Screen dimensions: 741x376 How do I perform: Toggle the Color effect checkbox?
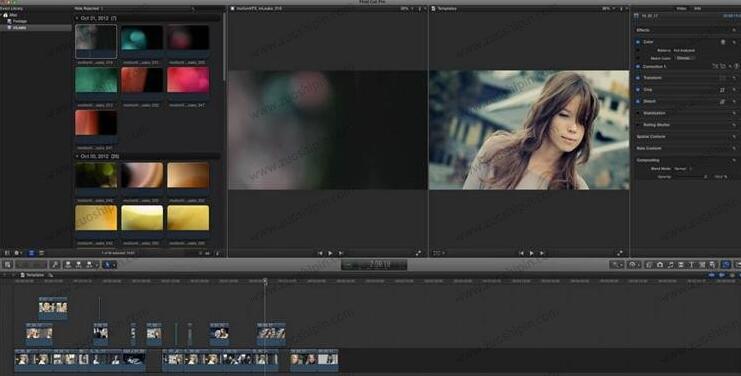[x=638, y=42]
